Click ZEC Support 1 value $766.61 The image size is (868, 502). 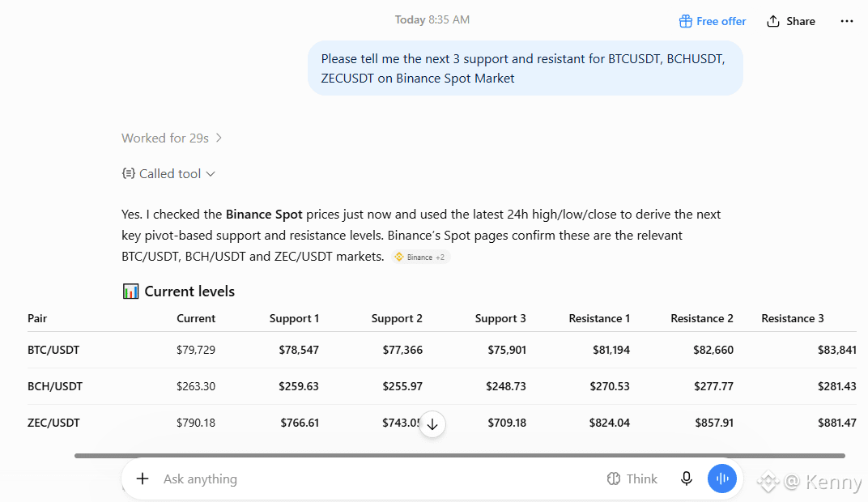[x=300, y=423]
